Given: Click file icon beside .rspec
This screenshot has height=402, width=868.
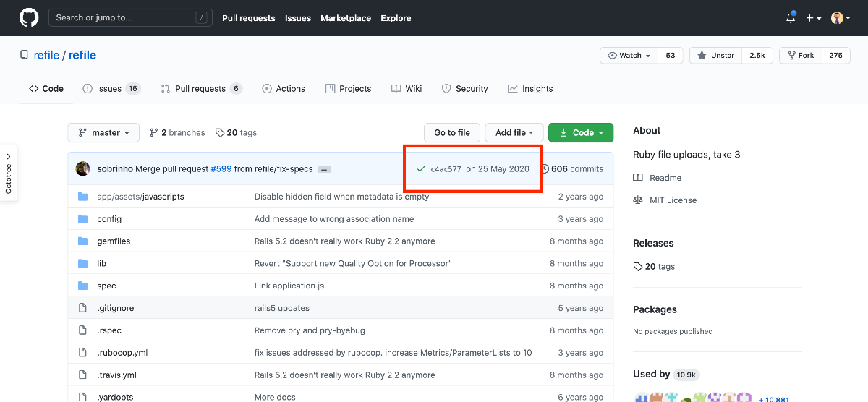Looking at the screenshot, I should [x=82, y=330].
